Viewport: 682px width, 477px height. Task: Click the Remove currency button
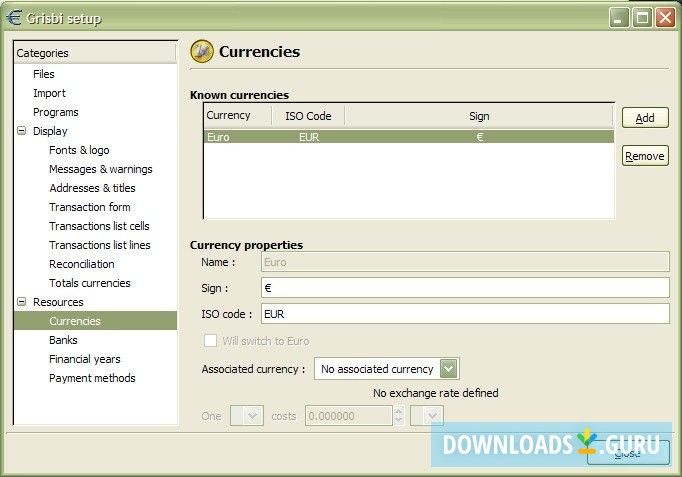point(645,156)
